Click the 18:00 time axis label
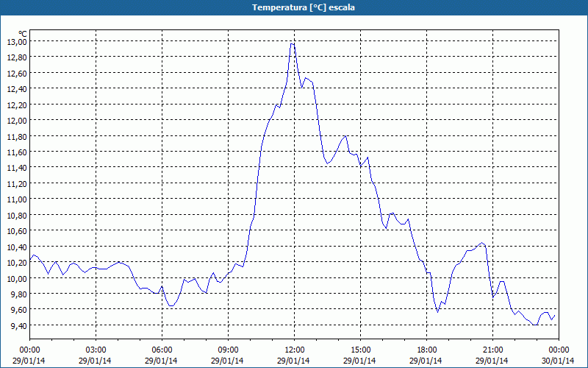The height and width of the screenshot is (368, 588). tap(426, 350)
